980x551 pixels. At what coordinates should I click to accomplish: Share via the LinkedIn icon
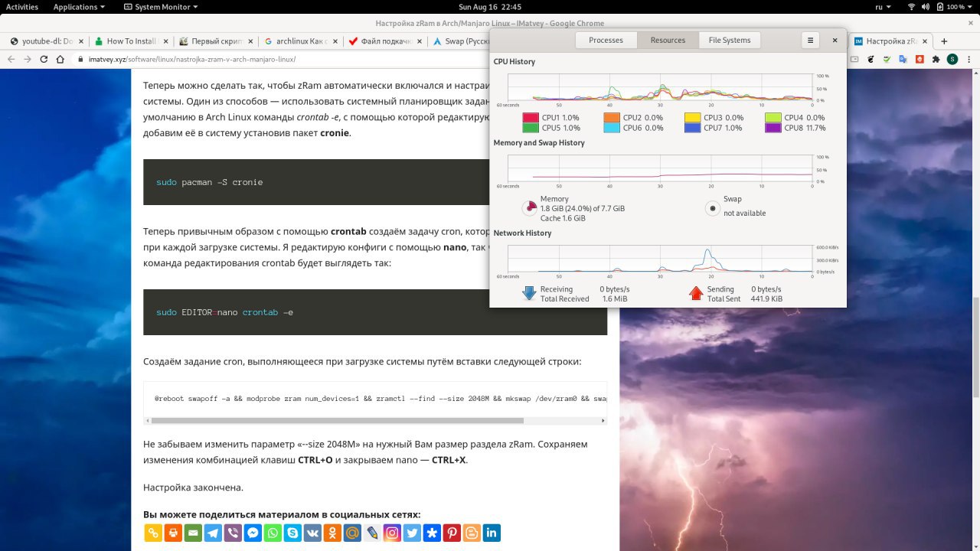click(492, 533)
